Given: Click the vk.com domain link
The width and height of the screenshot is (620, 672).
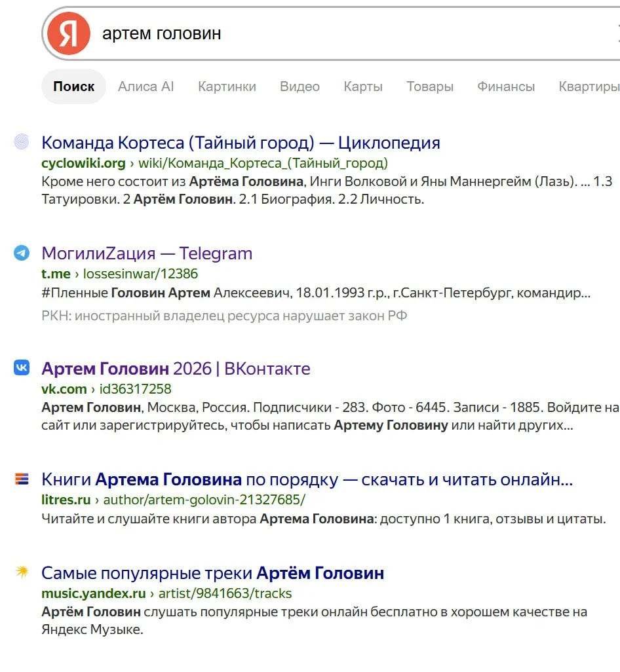Looking at the screenshot, I should 64,389.
